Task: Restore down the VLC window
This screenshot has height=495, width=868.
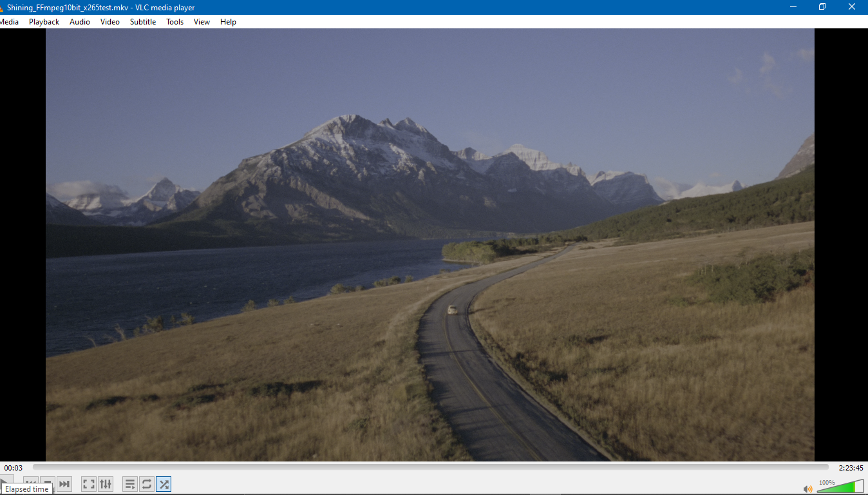Action: [822, 7]
